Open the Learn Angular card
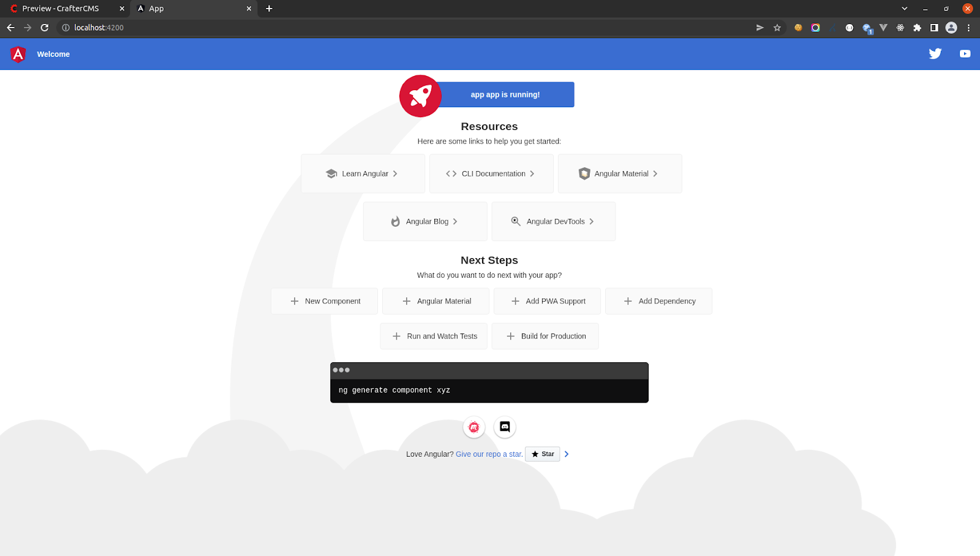The image size is (980, 556). pos(363,173)
